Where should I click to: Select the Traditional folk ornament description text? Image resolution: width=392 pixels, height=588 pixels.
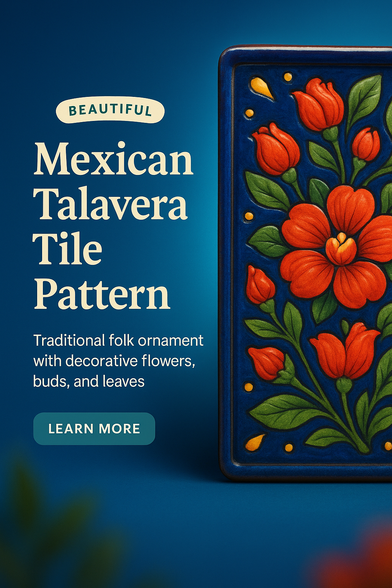118,361
